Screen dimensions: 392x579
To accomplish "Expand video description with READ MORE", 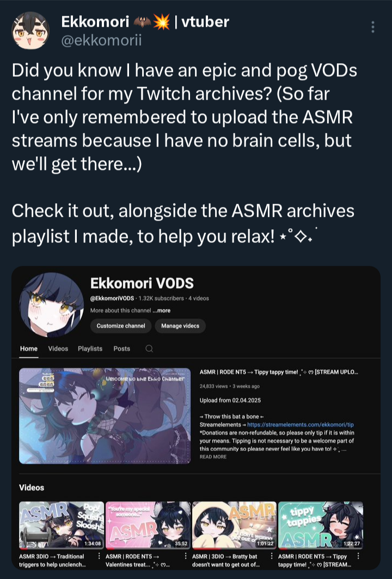I will pos(213,457).
